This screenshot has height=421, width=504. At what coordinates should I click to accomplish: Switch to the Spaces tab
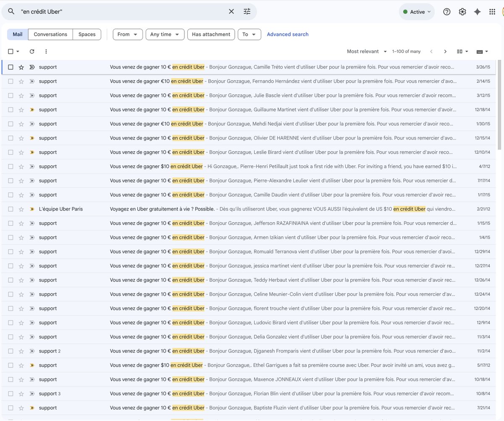(x=87, y=34)
